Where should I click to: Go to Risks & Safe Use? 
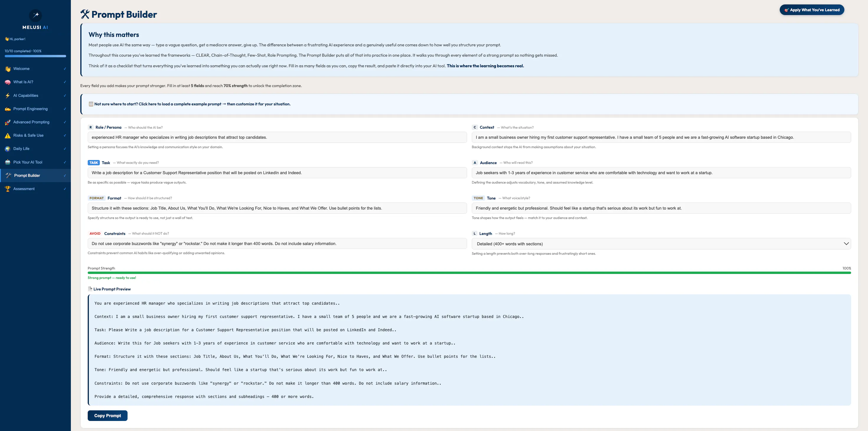[35, 135]
